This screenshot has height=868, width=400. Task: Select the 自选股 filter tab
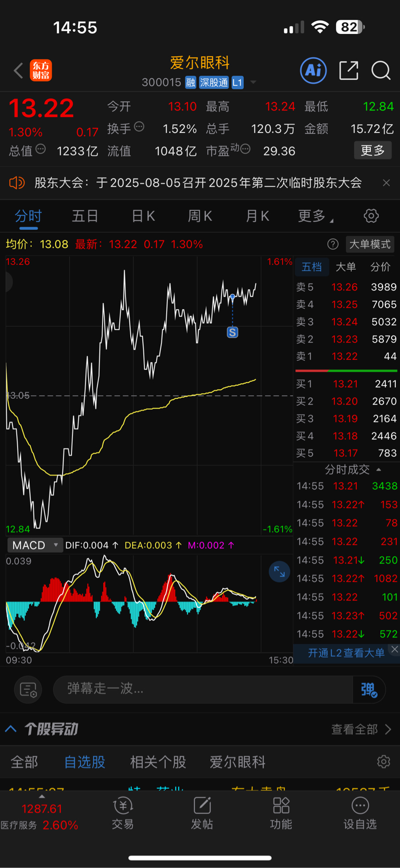[x=84, y=762]
